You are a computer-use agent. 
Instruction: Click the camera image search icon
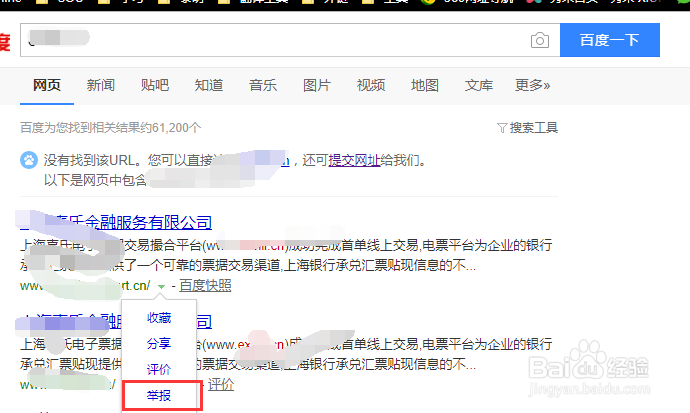tap(540, 40)
